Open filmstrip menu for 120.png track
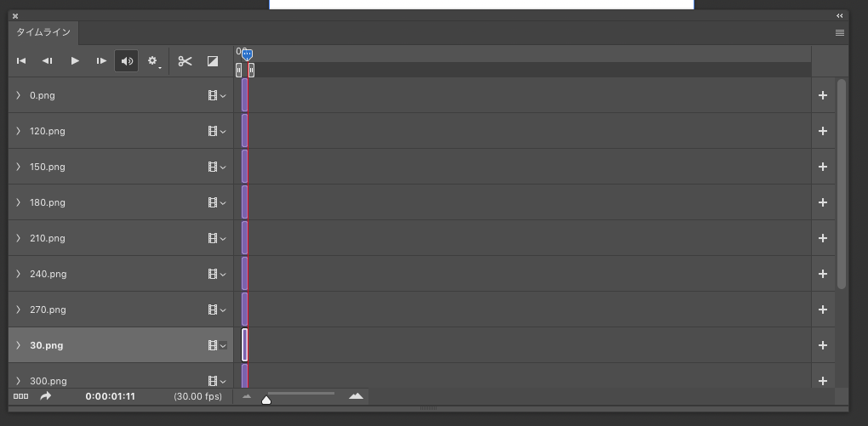The height and width of the screenshot is (426, 868). tap(217, 131)
